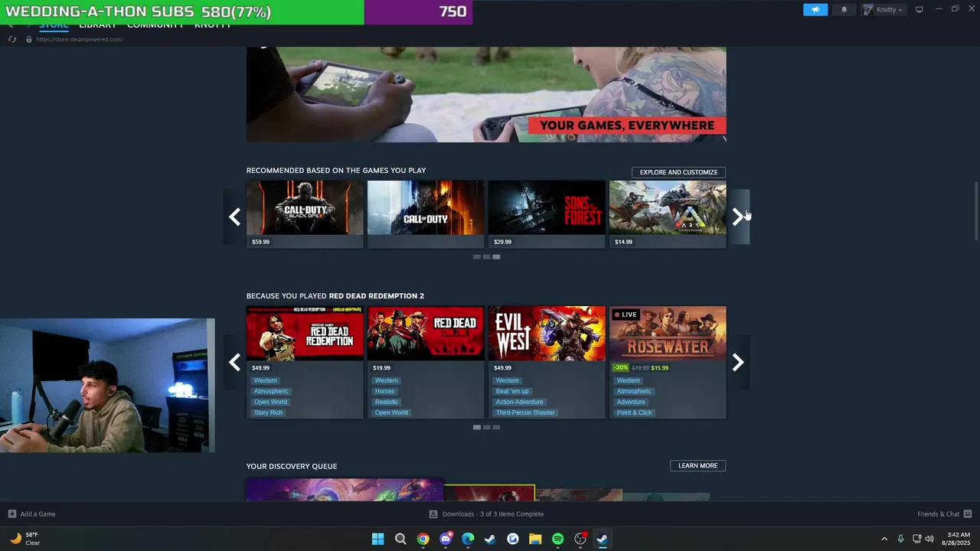Image resolution: width=980 pixels, height=551 pixels.
Task: Open Discord from the taskbar
Action: coord(446,539)
